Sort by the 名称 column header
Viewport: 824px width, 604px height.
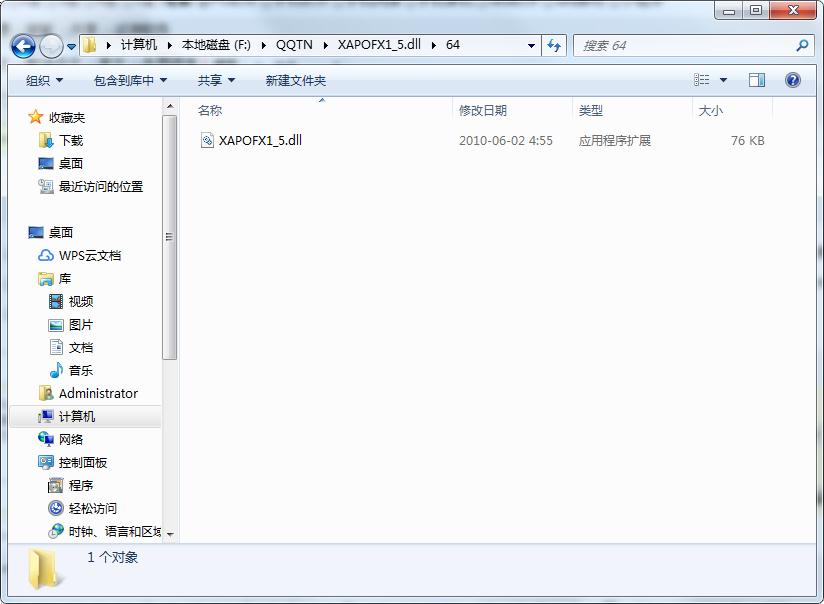(210, 110)
